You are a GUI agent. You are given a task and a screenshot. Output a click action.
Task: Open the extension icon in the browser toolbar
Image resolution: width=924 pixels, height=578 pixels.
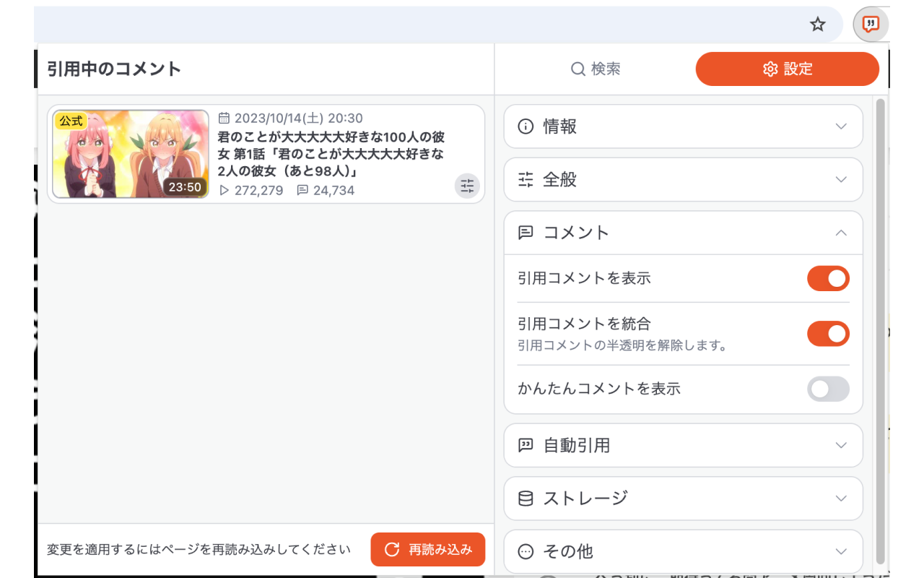click(871, 24)
